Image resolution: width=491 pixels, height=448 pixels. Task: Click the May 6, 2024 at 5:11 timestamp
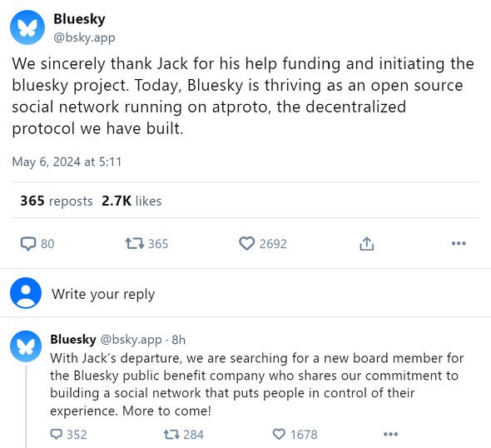tap(67, 162)
